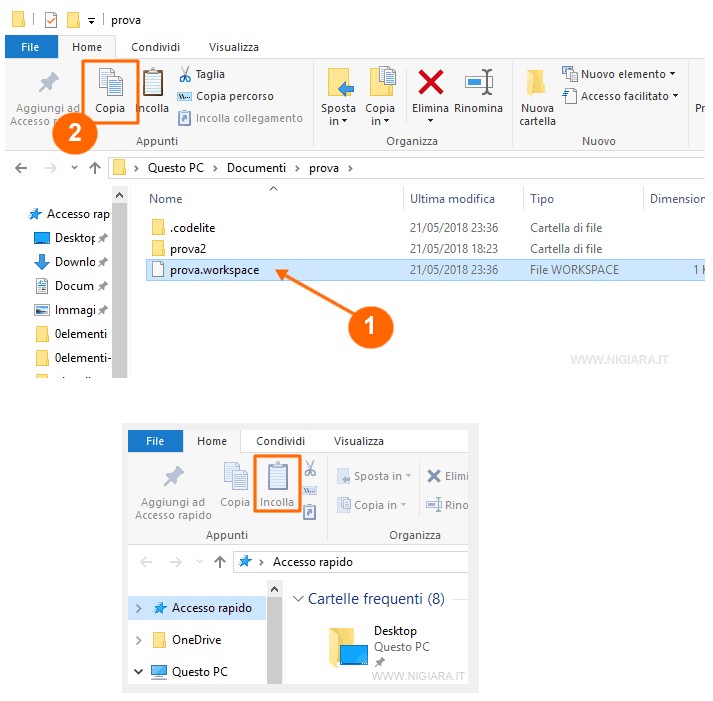Open the Sposta in dropdown in the top window
Screen dimensions: 713x701
338,114
